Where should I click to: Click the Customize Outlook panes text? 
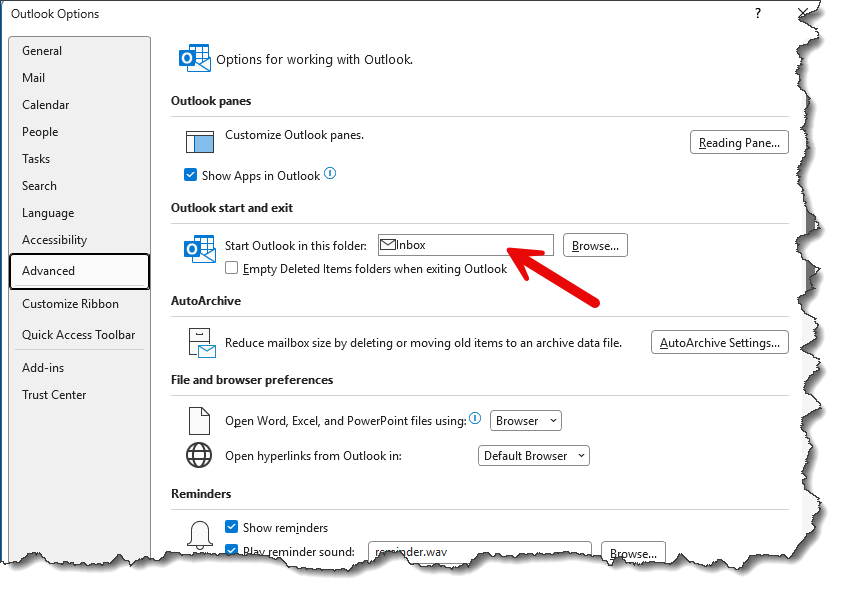pyautogui.click(x=295, y=135)
